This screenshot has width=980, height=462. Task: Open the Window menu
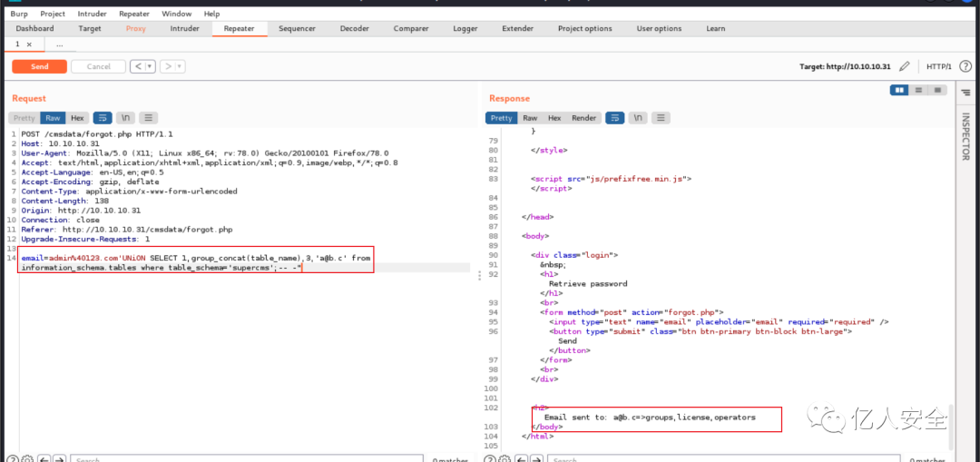pyautogui.click(x=177, y=14)
